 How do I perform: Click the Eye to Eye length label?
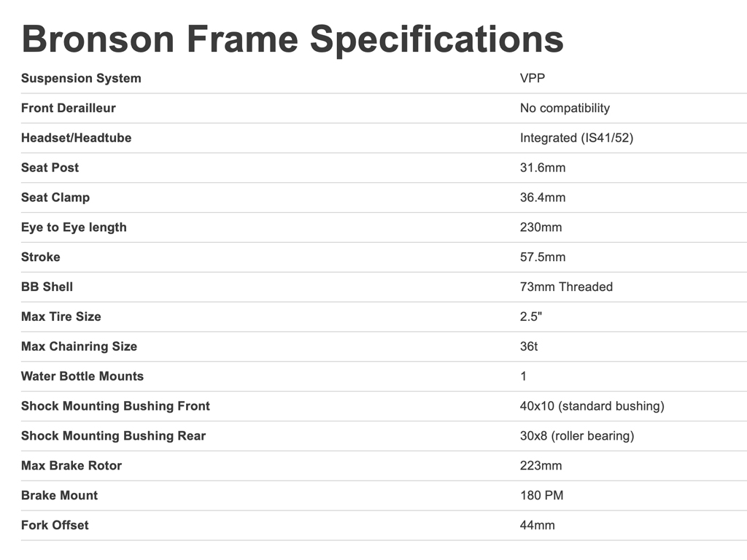(74, 227)
